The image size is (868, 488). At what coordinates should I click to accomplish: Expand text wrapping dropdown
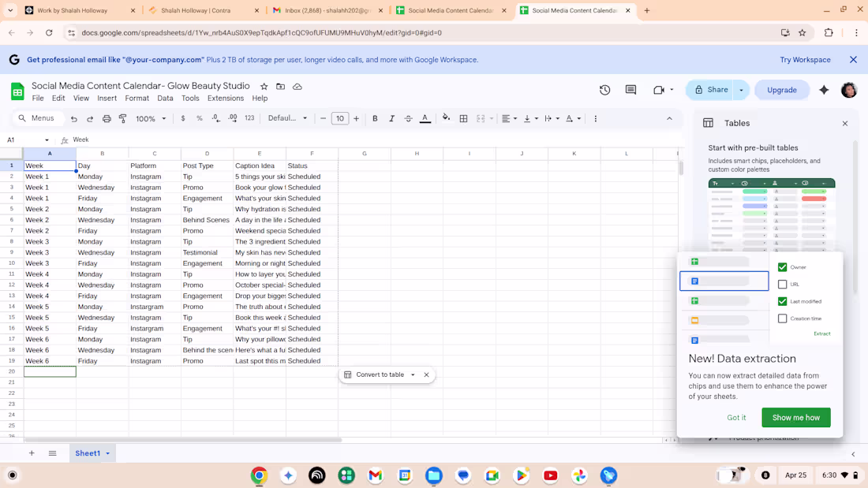557,118
